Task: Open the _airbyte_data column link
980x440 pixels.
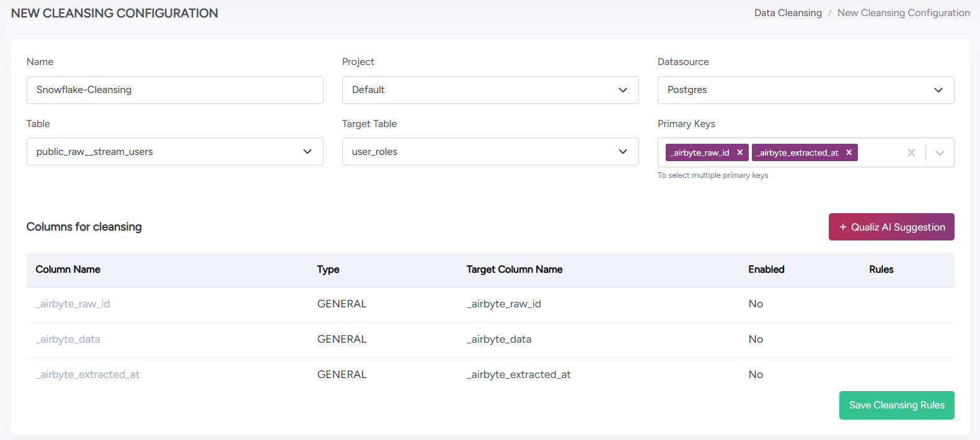Action: pos(68,339)
